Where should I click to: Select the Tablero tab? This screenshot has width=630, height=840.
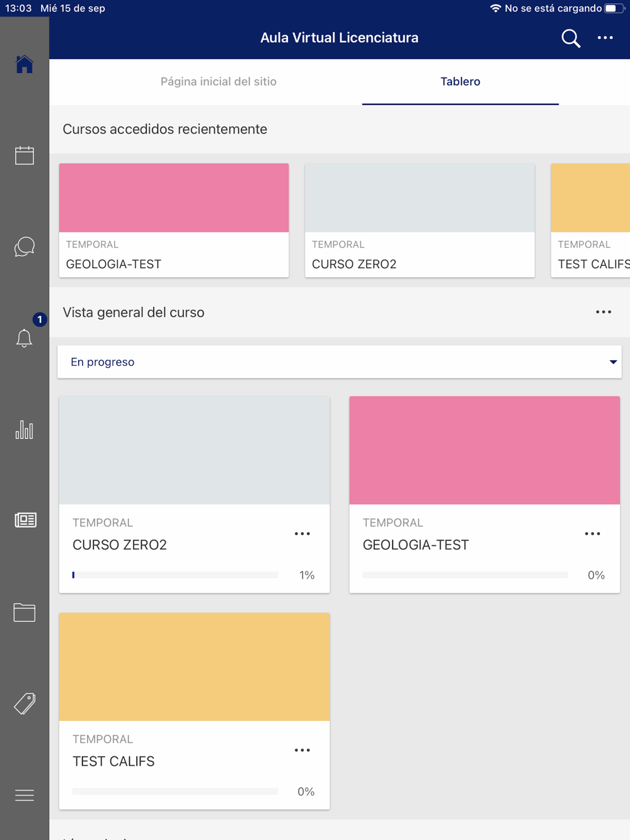[460, 81]
